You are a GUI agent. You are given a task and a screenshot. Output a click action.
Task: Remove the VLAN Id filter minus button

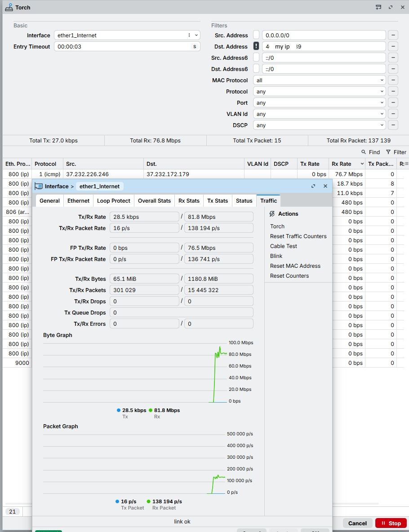point(393,114)
